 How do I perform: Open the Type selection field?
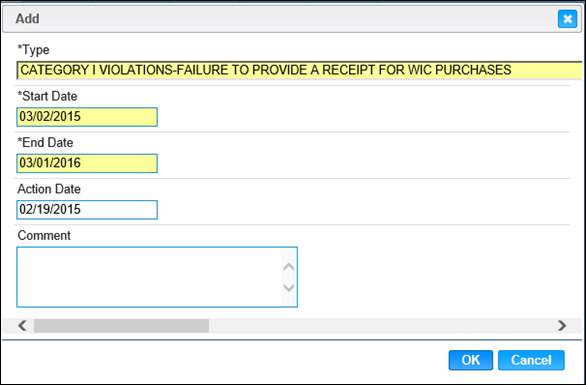299,70
